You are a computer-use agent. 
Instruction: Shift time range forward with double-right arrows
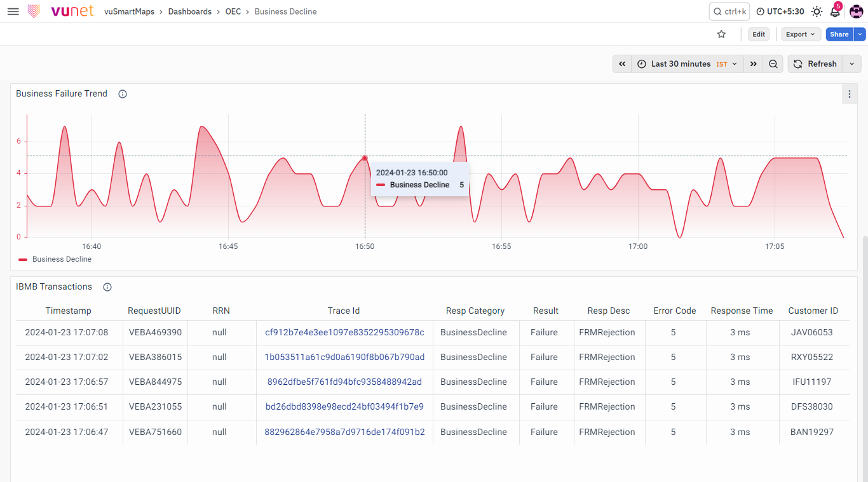coord(753,64)
